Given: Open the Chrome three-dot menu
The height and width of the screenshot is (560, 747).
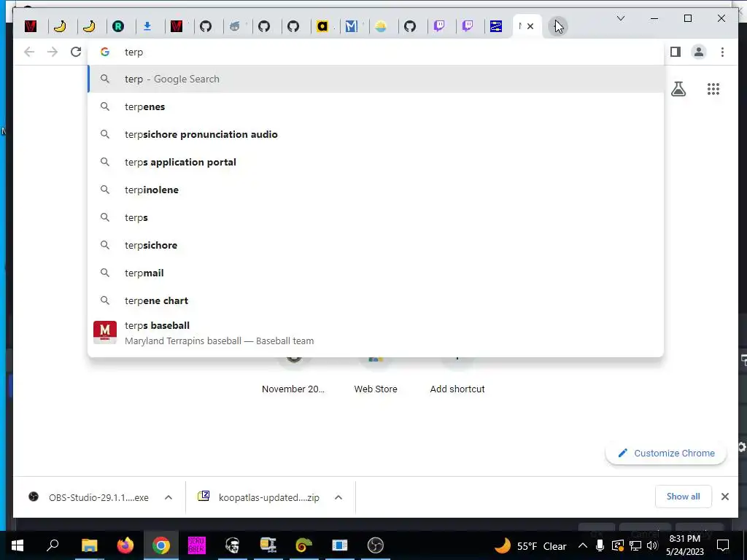Looking at the screenshot, I should click(722, 52).
